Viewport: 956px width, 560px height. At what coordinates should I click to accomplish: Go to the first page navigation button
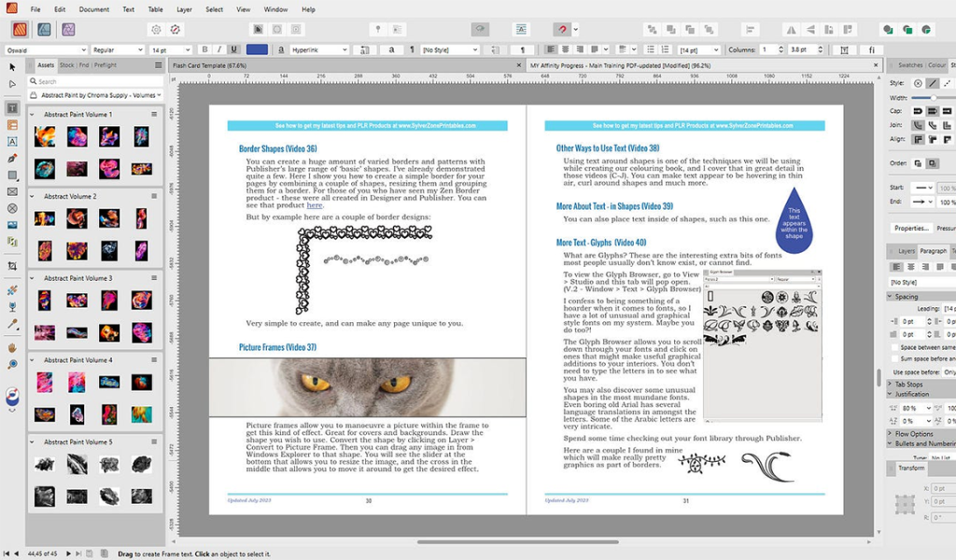tap(7, 553)
